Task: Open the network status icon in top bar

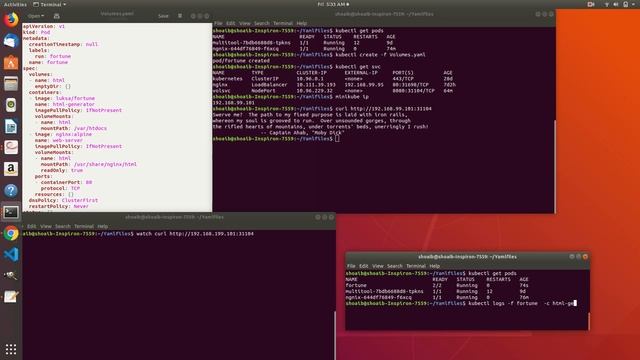Action: tap(607, 4)
